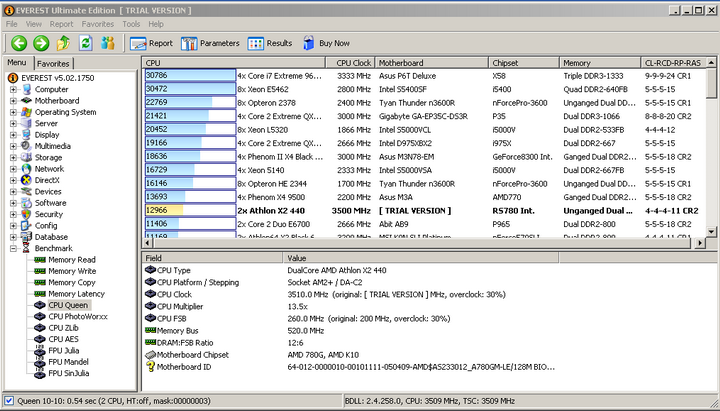Go forward with the green right arrow
Screen dimensions: 720x411
(41, 43)
